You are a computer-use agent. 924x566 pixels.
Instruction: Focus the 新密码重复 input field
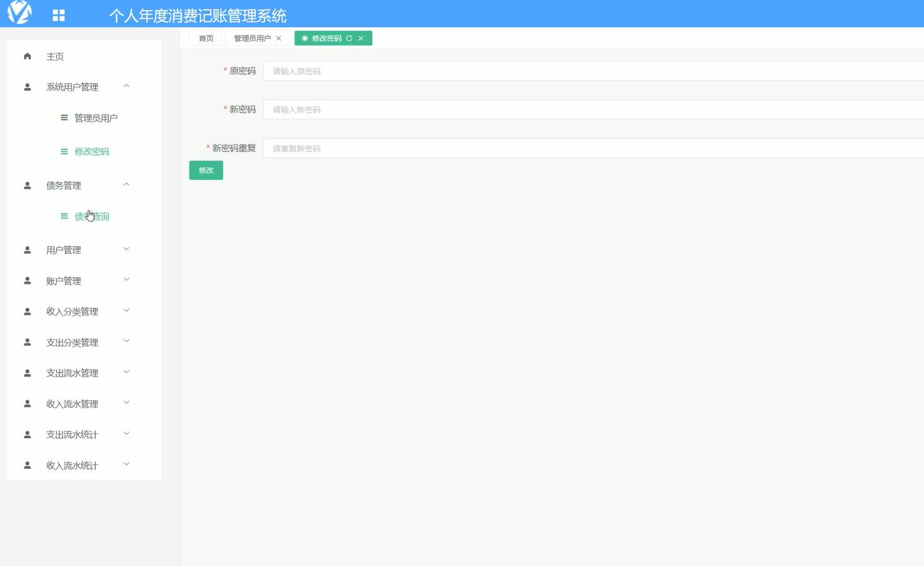coord(593,149)
